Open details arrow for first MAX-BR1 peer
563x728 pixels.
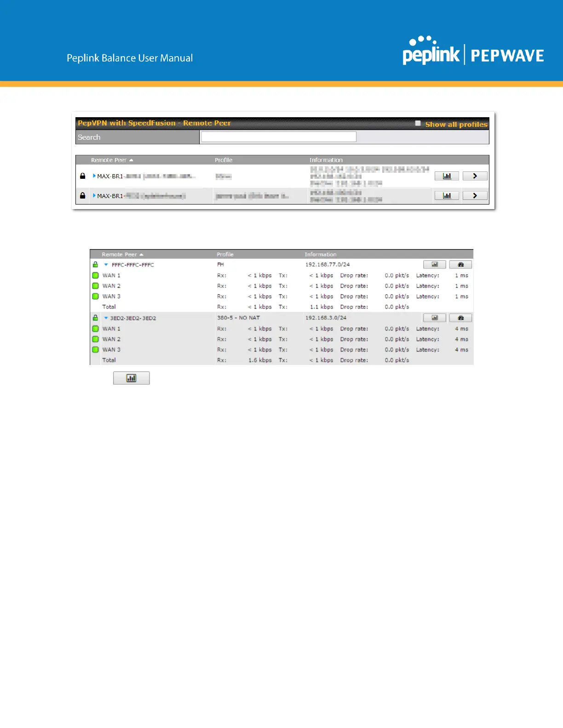pos(475,176)
